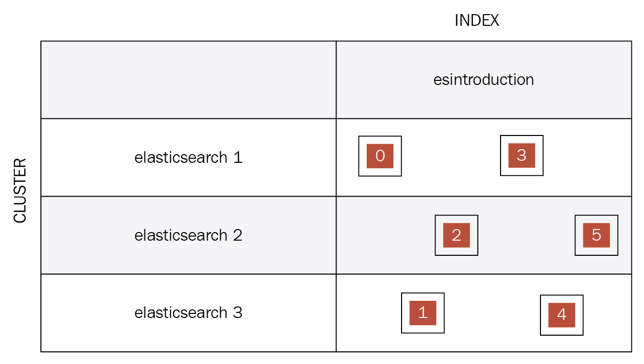The width and height of the screenshot is (644, 364).
Task: Select shard 3 box in first node row
Action: pyautogui.click(x=522, y=155)
